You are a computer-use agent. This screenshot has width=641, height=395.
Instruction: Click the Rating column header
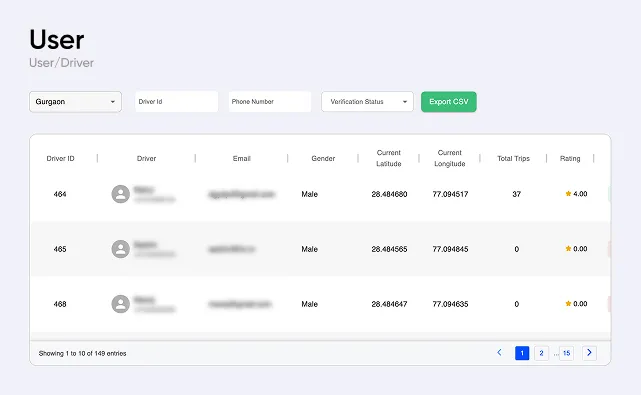tap(570, 159)
